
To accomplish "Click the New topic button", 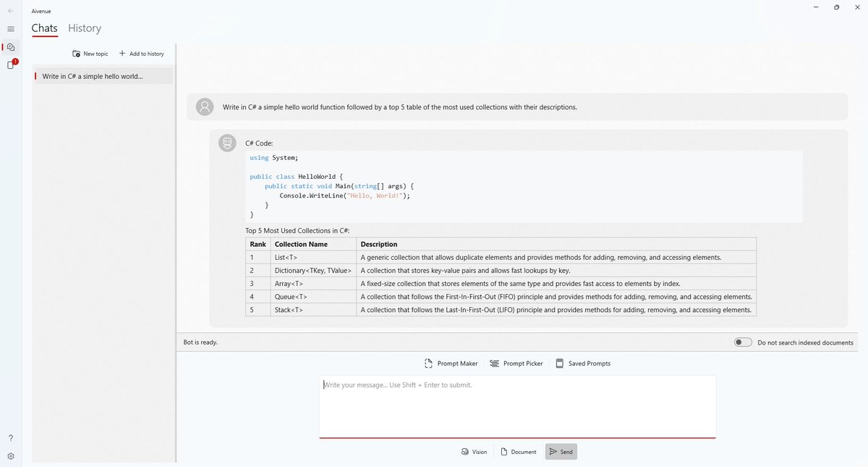I will pyautogui.click(x=90, y=54).
